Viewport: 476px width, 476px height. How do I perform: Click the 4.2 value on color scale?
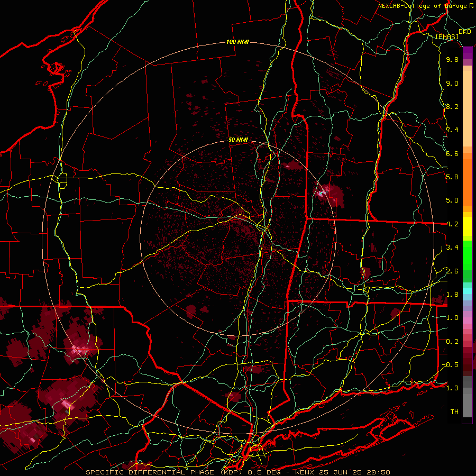tap(452, 224)
